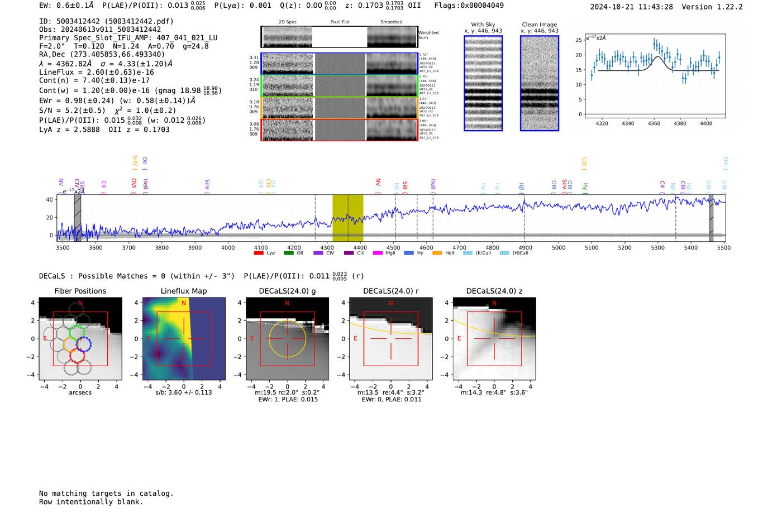Click the (H)CaII legend swatch
Image resolution: width=782 pixels, height=532 pixels.
(504, 253)
